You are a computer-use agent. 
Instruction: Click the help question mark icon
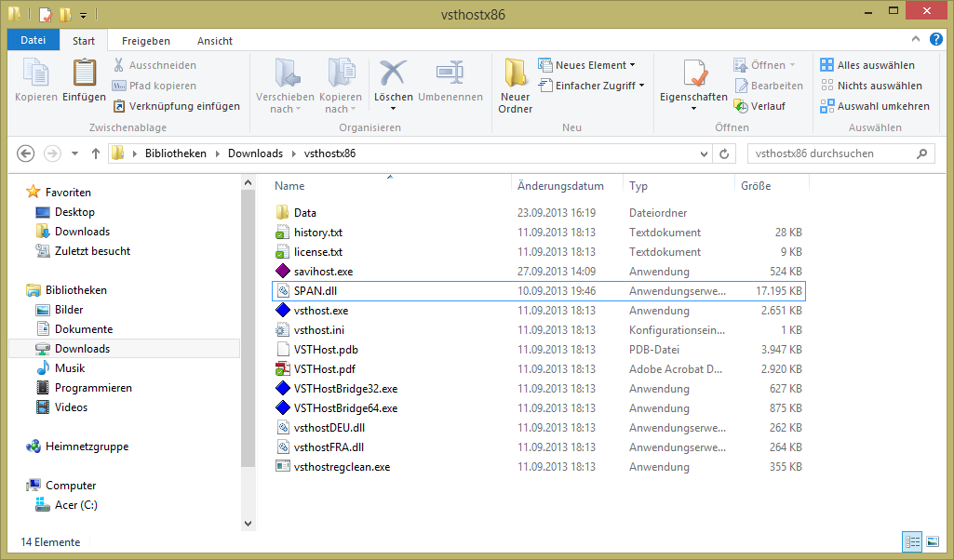[x=936, y=40]
